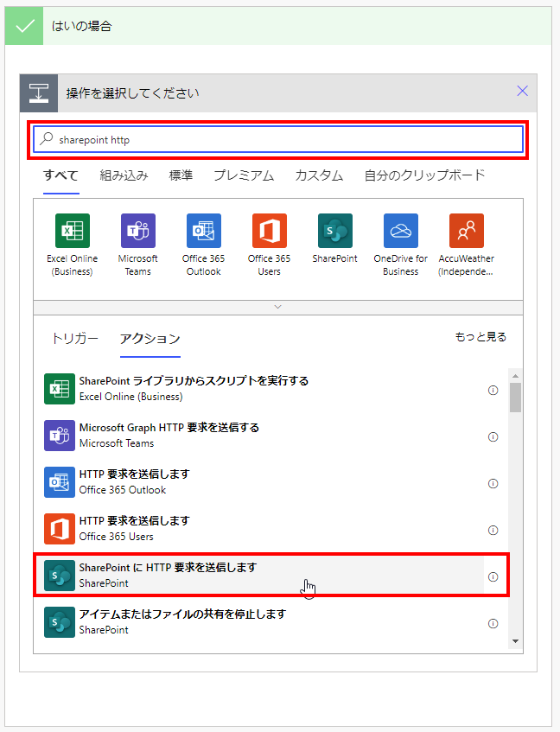Click the もっと見る link

(x=480, y=336)
